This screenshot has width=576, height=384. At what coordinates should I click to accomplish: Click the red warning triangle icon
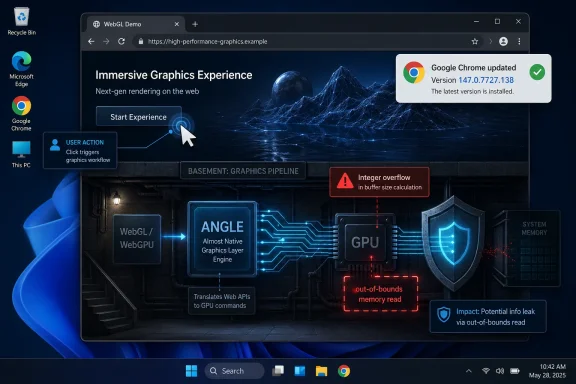(345, 181)
